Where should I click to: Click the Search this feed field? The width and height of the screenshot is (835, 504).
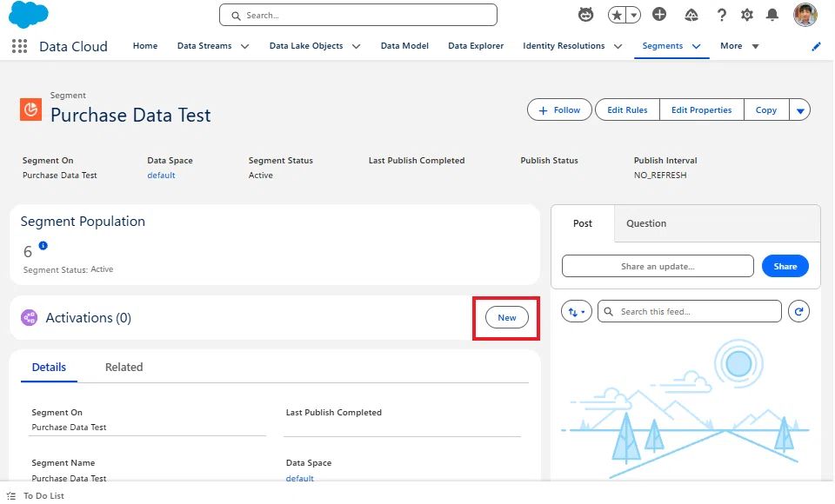tap(690, 311)
